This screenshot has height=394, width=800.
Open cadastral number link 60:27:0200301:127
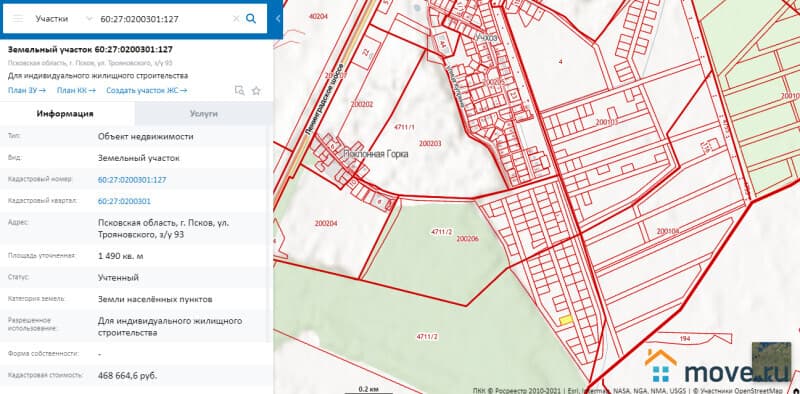[x=132, y=180]
